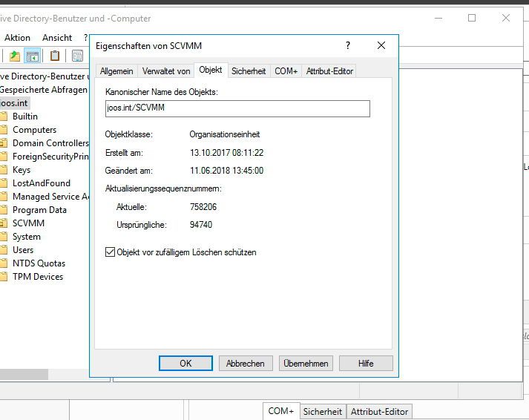Click the horizontal scrollbar thumb under the tree

click(24, 374)
